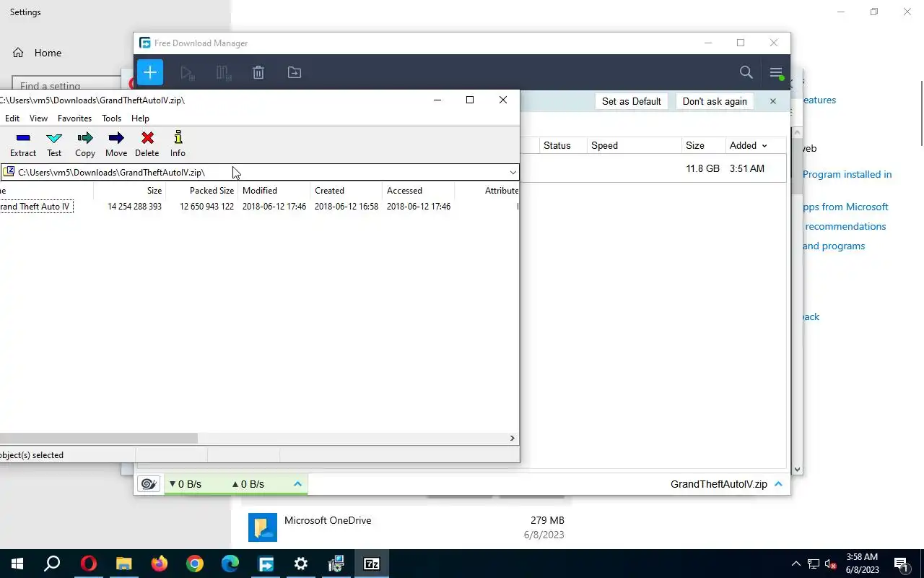
Task: Toggle snail speed mode icon
Action: [149, 484]
